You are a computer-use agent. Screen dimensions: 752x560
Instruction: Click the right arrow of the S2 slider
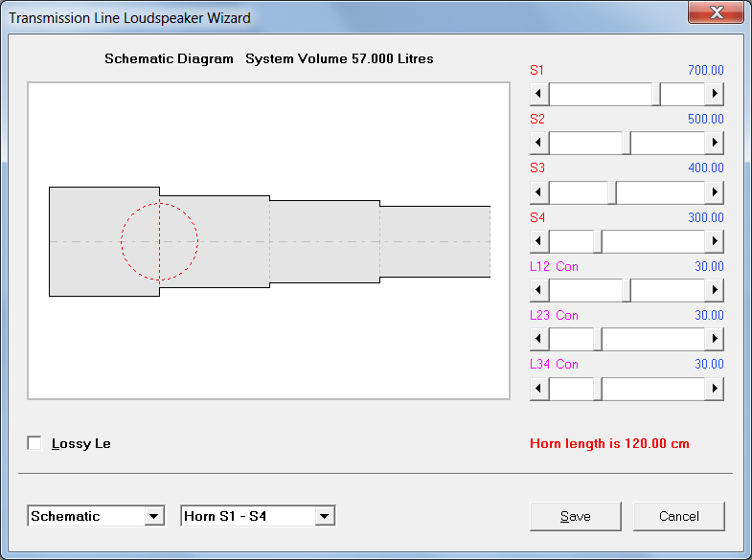click(x=714, y=143)
